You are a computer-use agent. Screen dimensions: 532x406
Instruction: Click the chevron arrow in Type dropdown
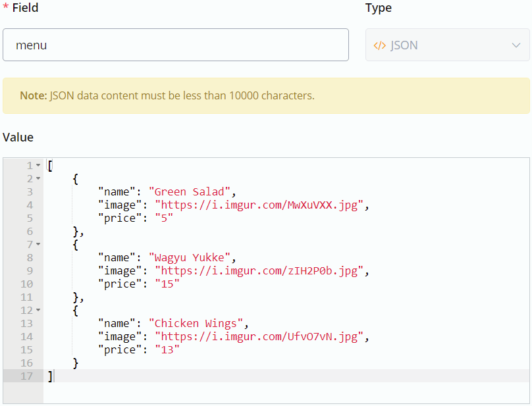tap(516, 45)
